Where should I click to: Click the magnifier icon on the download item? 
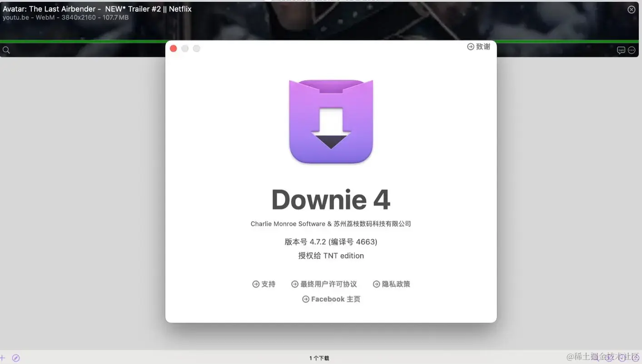pos(6,50)
